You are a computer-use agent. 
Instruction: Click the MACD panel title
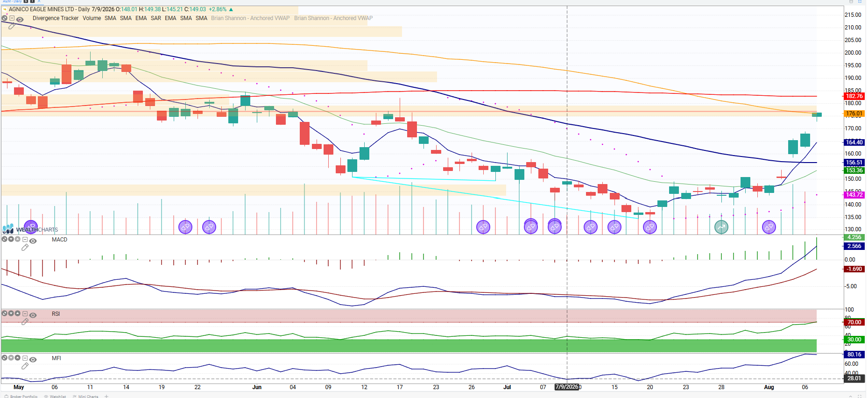pyautogui.click(x=59, y=240)
